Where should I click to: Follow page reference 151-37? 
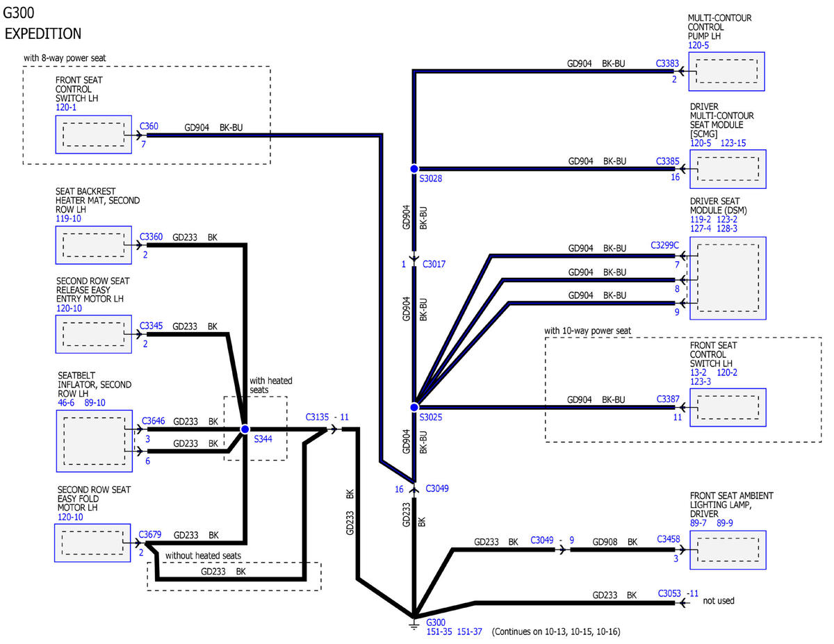point(470,633)
